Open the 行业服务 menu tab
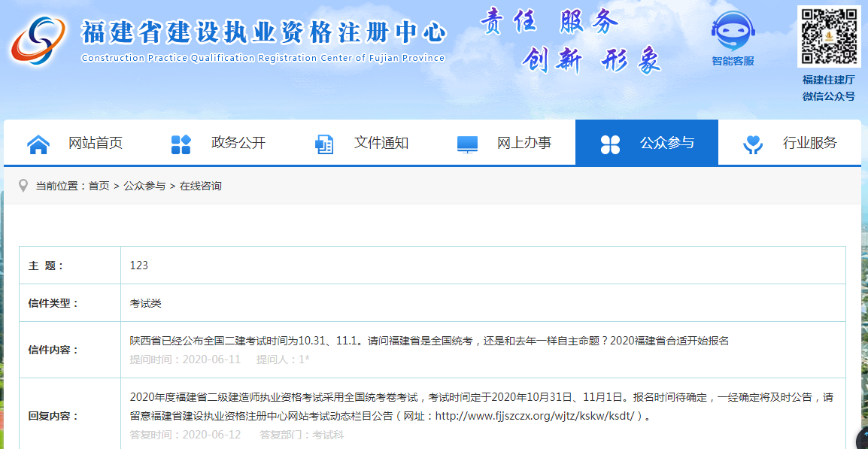The image size is (868, 449). (789, 143)
